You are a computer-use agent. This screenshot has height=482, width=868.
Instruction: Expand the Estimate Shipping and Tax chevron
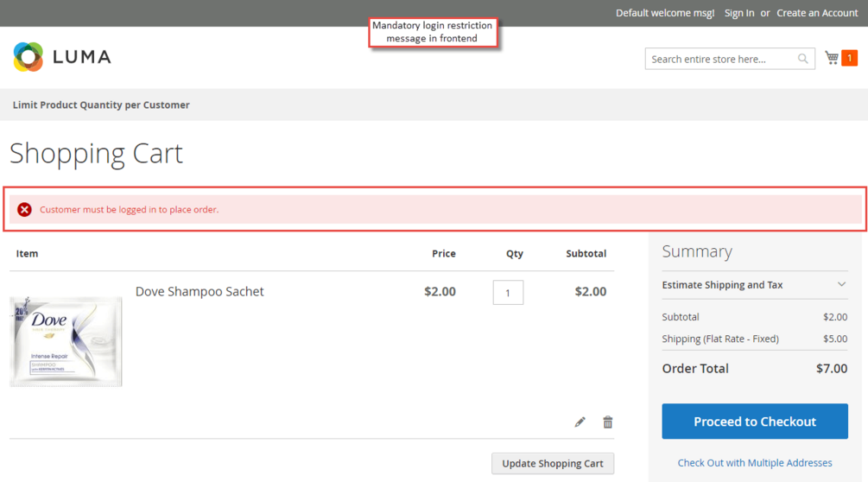click(841, 284)
